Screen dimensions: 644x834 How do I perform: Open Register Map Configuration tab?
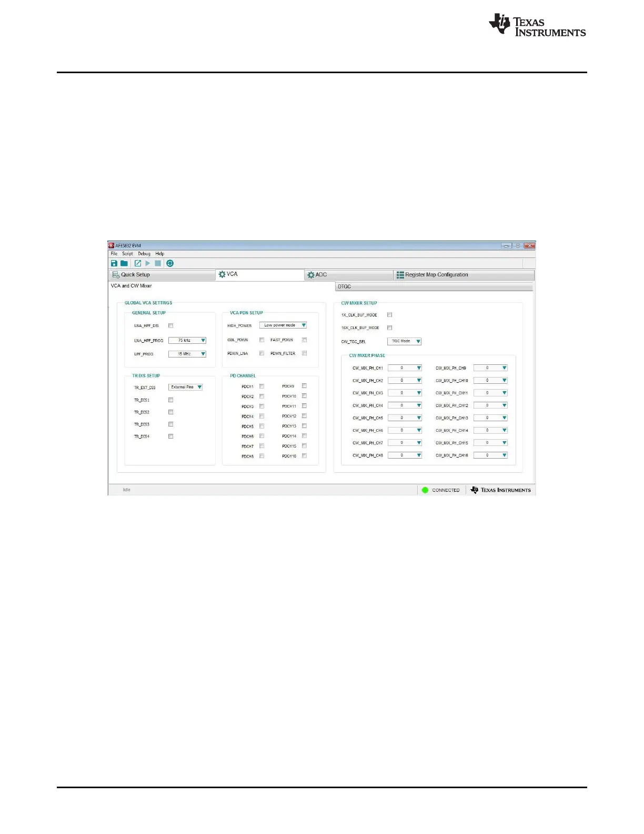464,275
